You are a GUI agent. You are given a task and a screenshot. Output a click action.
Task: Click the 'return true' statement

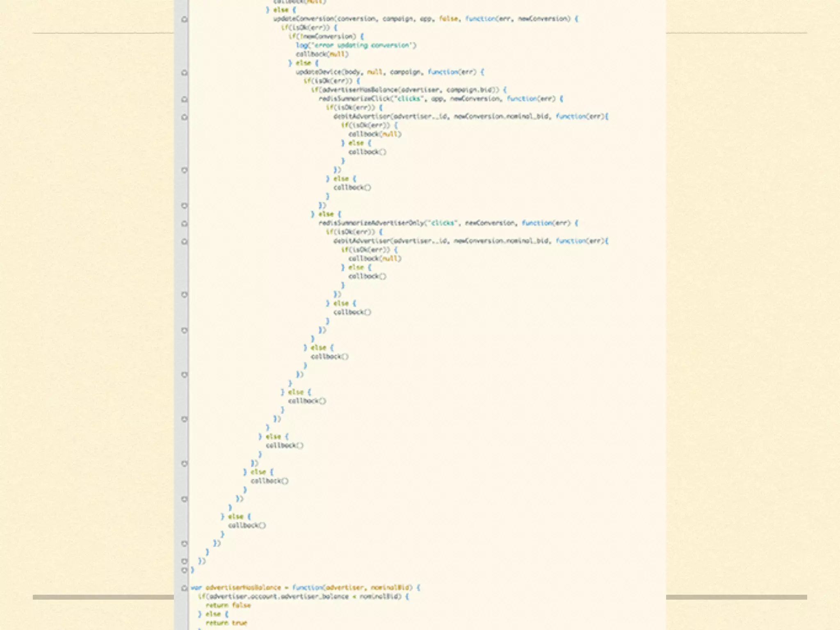pyautogui.click(x=226, y=623)
